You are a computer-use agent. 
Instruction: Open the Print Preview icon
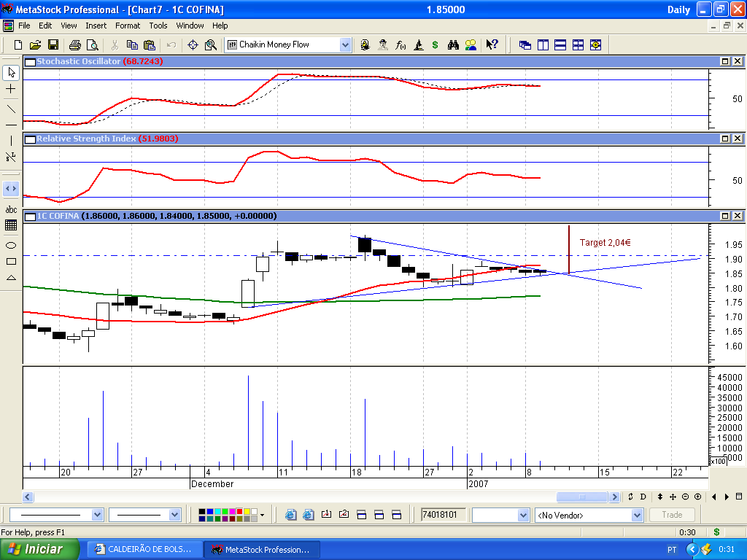tap(92, 44)
